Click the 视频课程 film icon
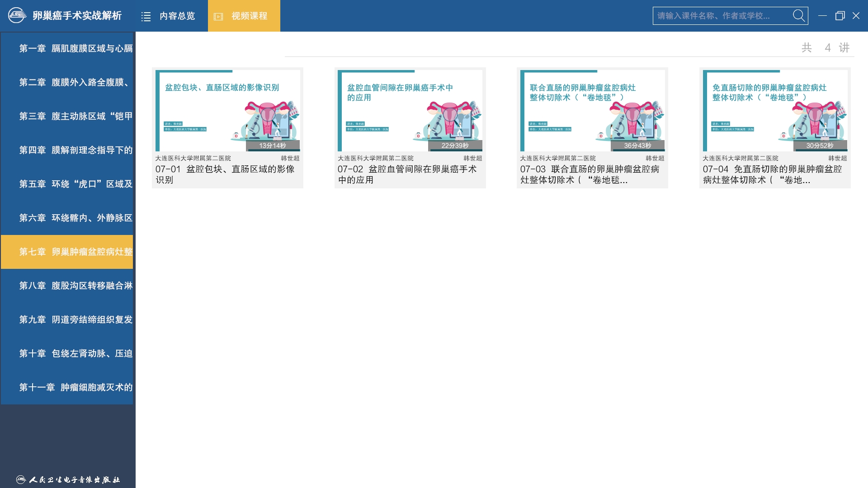Viewport: 868px width, 488px height. 218,17
